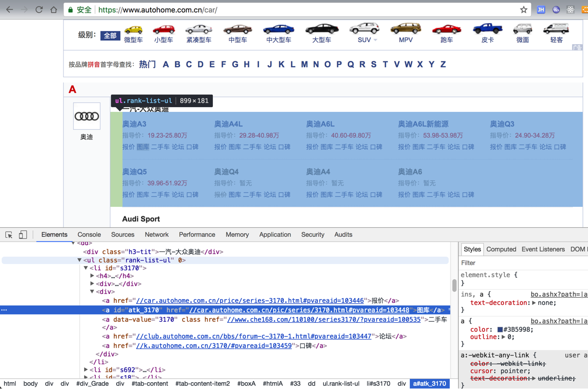Expand text-decoration property in ins, a rule

(x=534, y=303)
